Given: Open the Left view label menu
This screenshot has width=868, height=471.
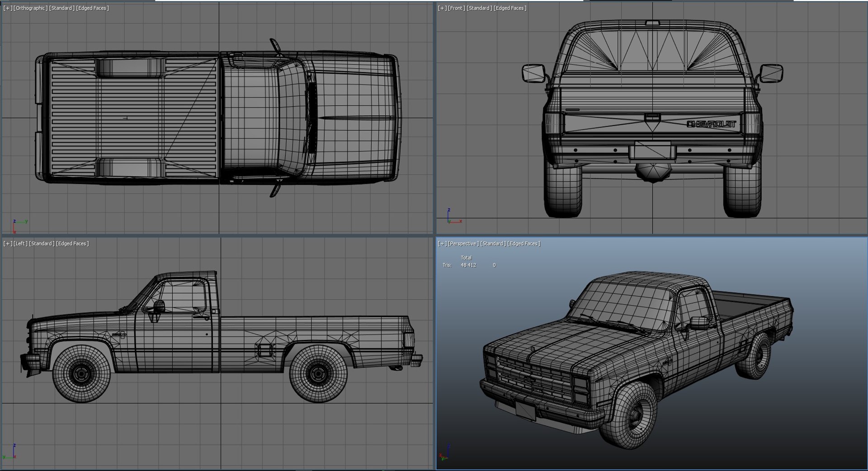Looking at the screenshot, I should pos(20,244).
